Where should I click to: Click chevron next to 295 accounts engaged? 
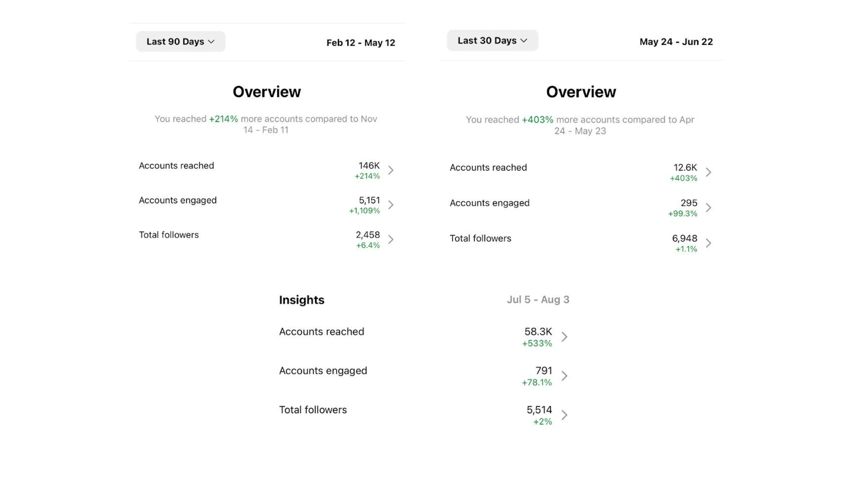pos(708,207)
